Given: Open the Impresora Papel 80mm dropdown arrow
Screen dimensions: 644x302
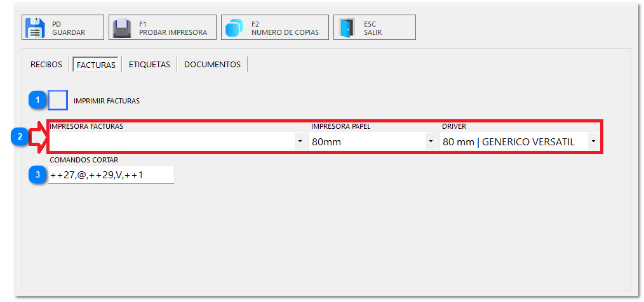Looking at the screenshot, I should point(431,142).
